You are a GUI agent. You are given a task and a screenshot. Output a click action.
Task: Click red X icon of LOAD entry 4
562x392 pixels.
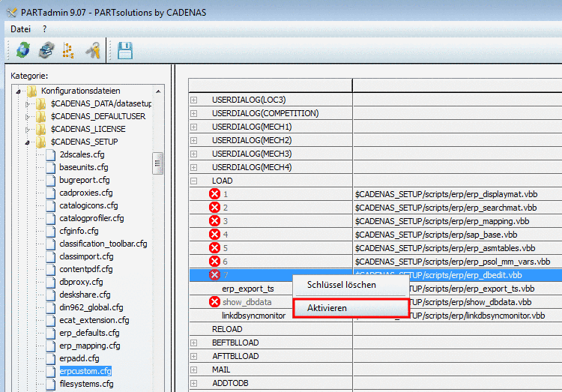pos(215,235)
